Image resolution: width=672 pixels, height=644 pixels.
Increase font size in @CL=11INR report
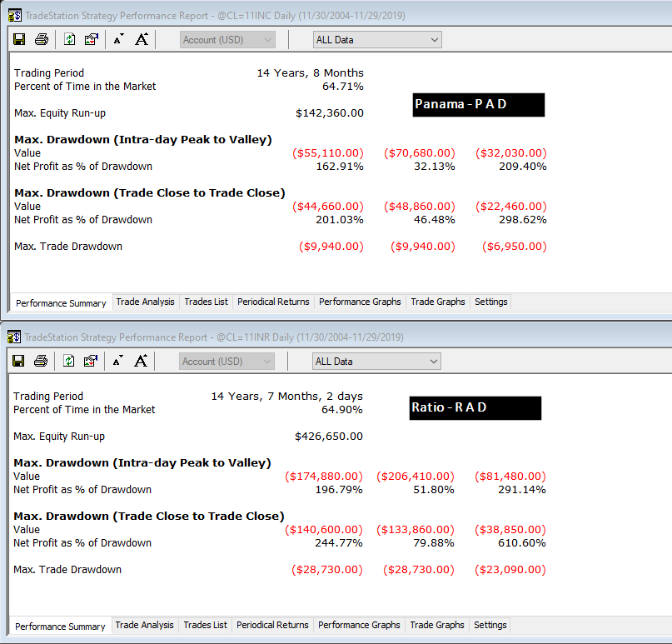pyautogui.click(x=140, y=361)
